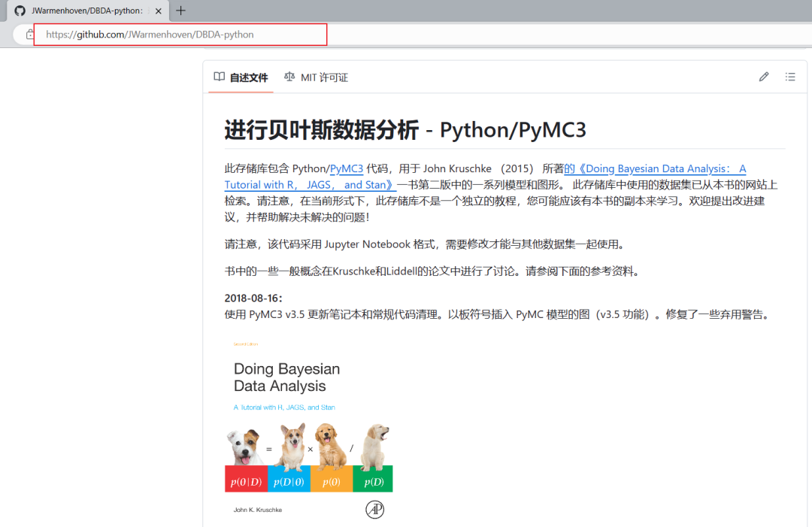Viewport: 812px width, 527px height.
Task: Edit the README with pencil icon
Action: click(764, 77)
